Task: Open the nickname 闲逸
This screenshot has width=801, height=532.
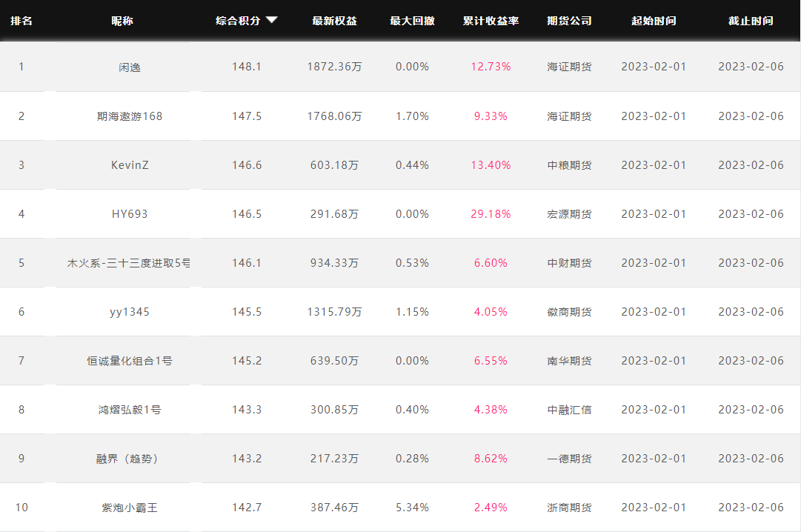Action: (130, 67)
